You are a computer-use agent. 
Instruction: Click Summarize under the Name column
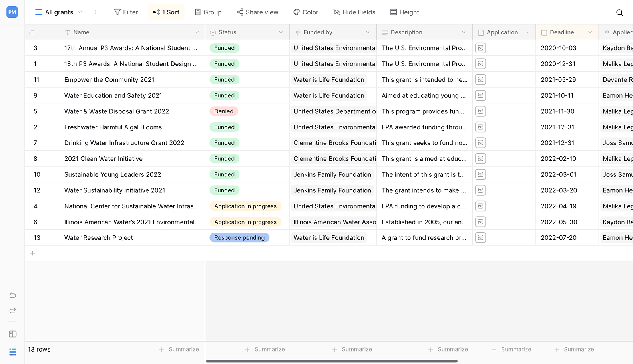click(x=179, y=349)
